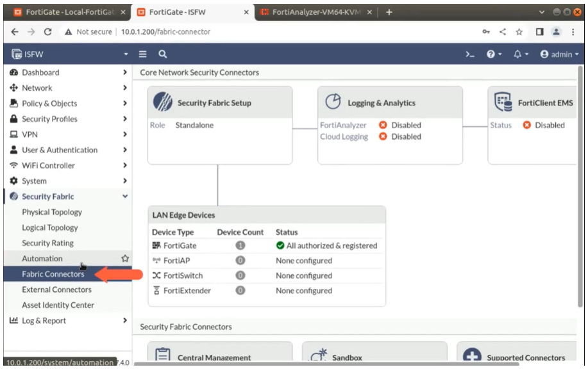Click the 'Standalone' role value
Image resolution: width=588 pixels, height=374 pixels.
pos(194,125)
